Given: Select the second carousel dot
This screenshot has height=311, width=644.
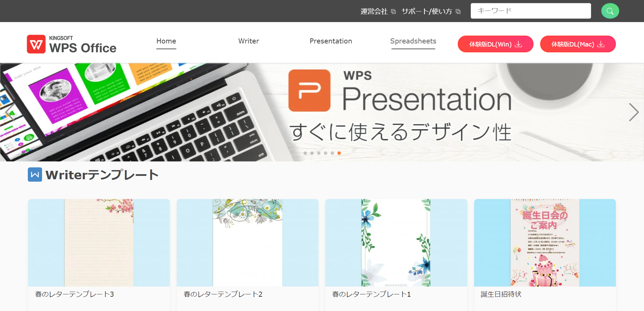Looking at the screenshot, I should point(312,153).
